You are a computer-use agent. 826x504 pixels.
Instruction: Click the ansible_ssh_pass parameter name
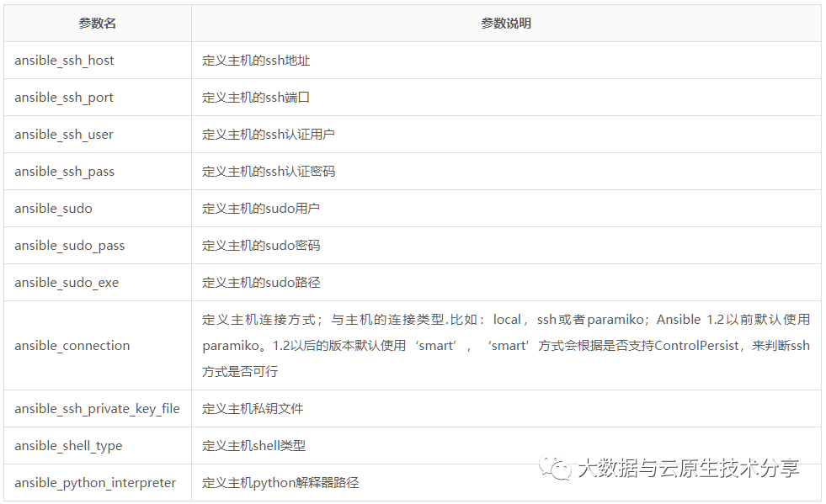[64, 172]
